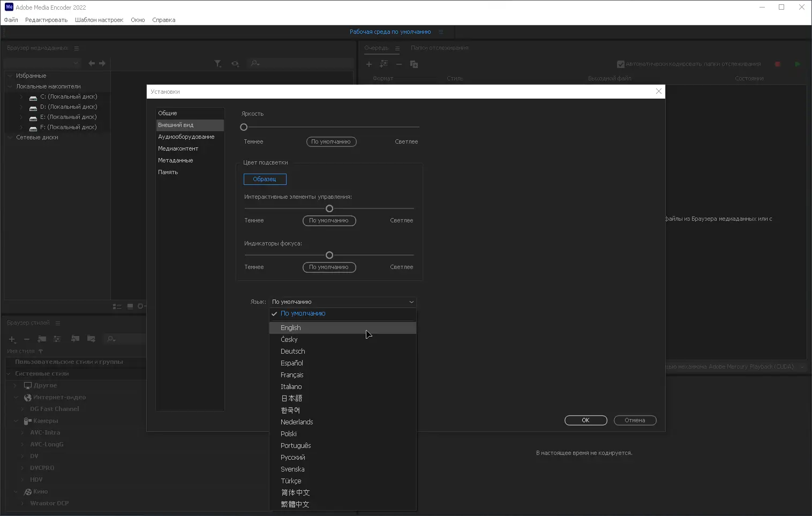This screenshot has width=812, height=516.
Task: Open the Файл menu
Action: click(11, 20)
